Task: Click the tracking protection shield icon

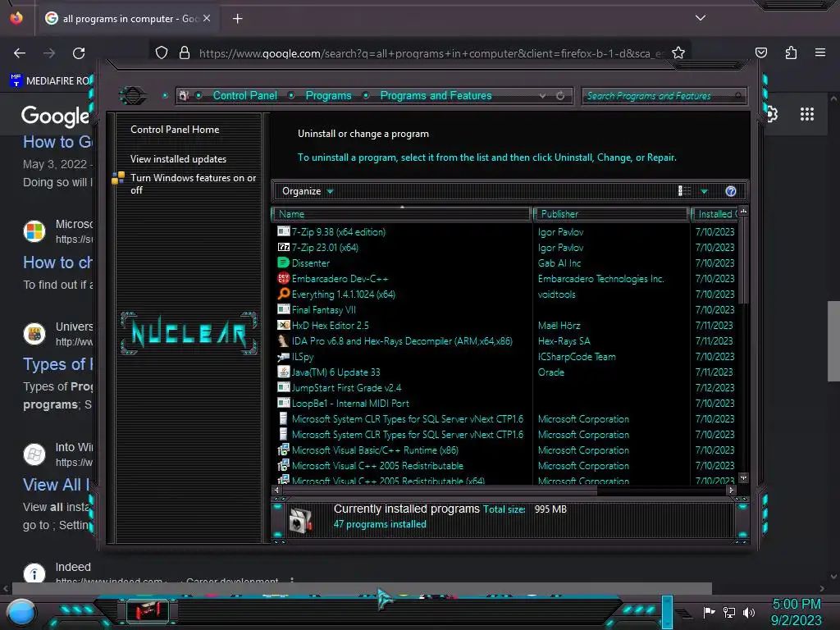Action: 162,52
